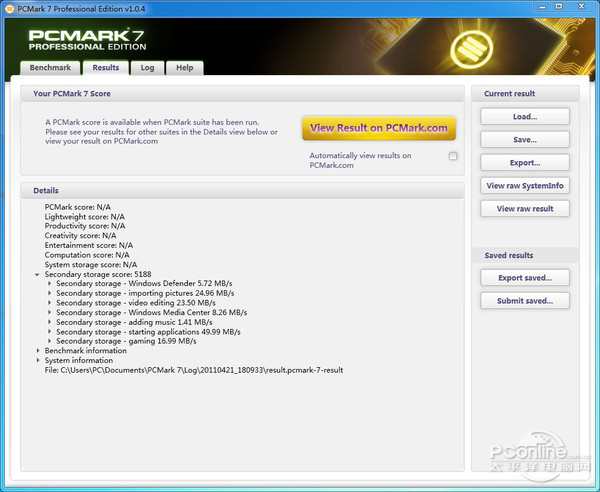The height and width of the screenshot is (492, 600).
Task: Expand the Windows Defender storage result
Action: pyautogui.click(x=50, y=284)
